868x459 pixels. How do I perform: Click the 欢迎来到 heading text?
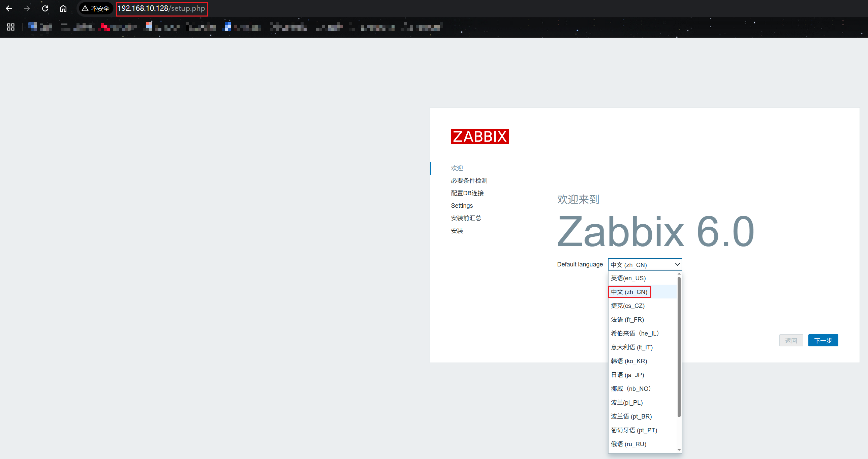click(x=578, y=199)
